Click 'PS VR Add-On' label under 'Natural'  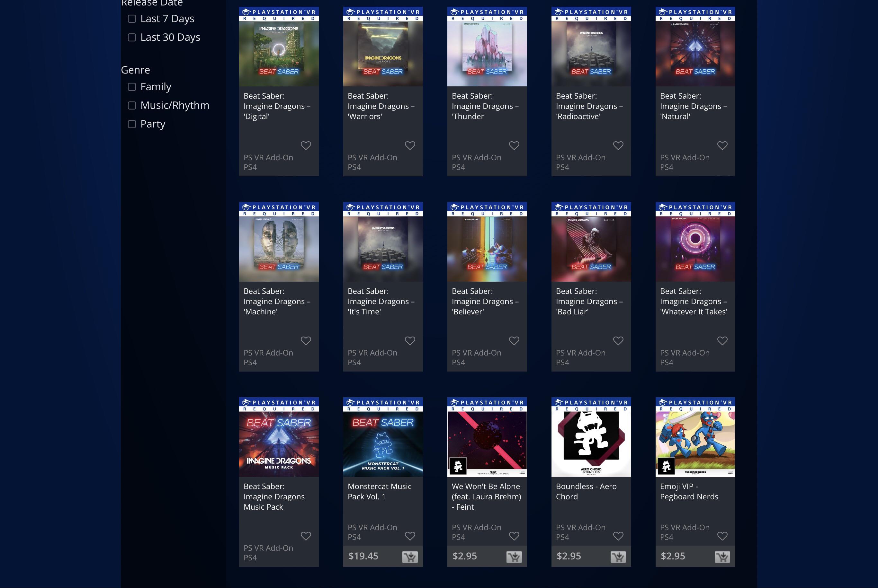[685, 157]
